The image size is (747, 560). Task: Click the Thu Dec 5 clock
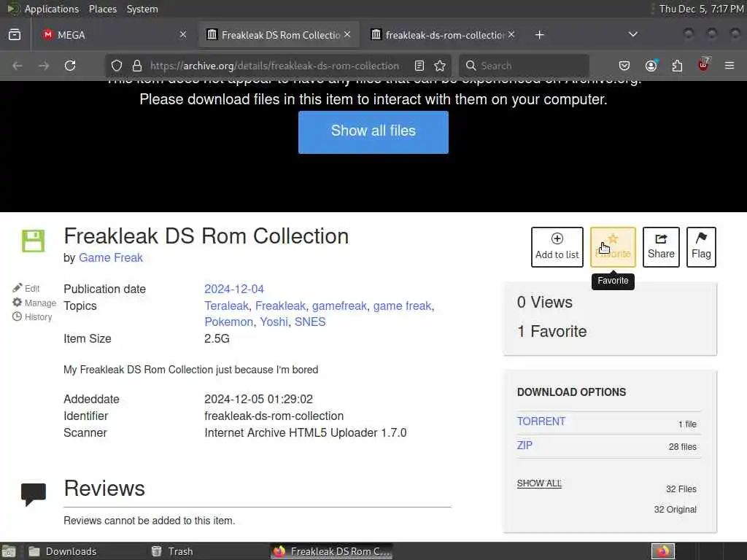coord(701,9)
